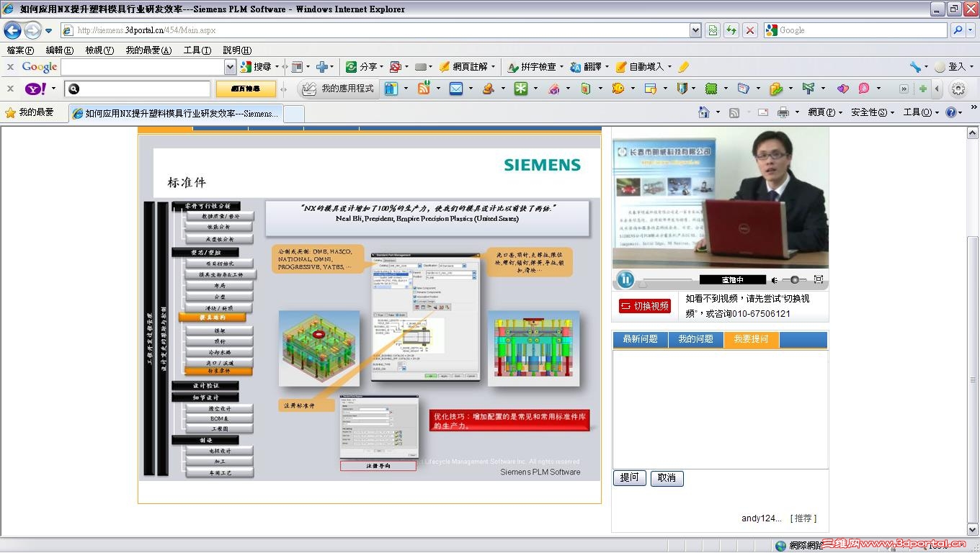This screenshot has width=980, height=553.
Task: Click the pink speech bubble toolbar icon
Action: [x=863, y=89]
